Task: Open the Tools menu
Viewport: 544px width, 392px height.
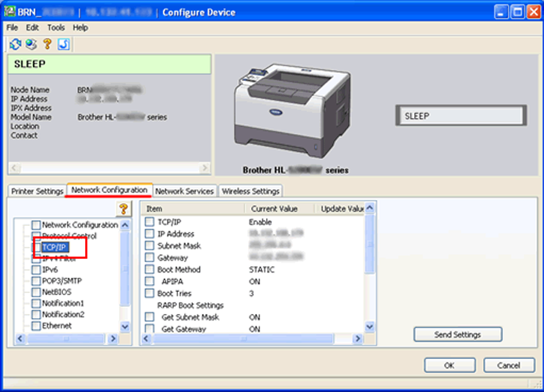Action: click(x=56, y=28)
